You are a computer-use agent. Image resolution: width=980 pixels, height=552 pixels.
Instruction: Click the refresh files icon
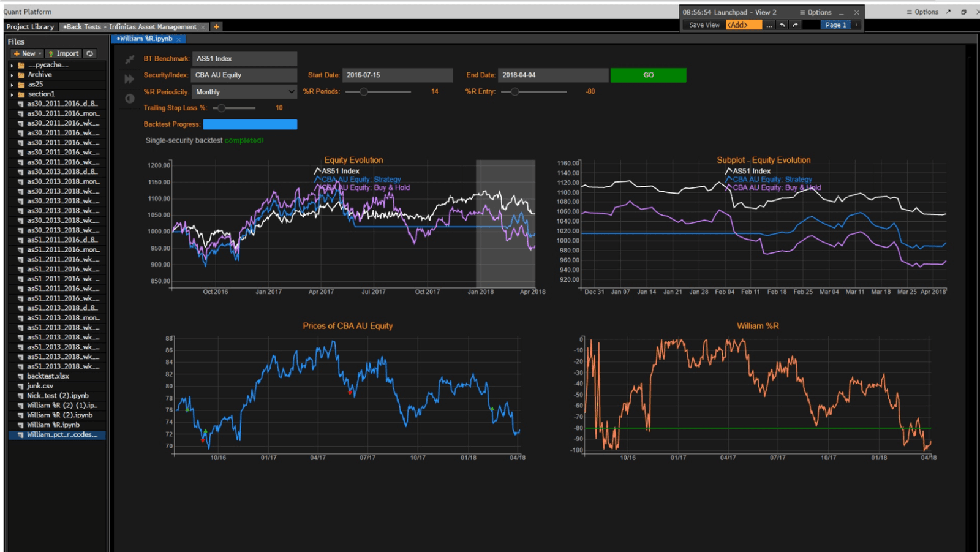point(90,54)
